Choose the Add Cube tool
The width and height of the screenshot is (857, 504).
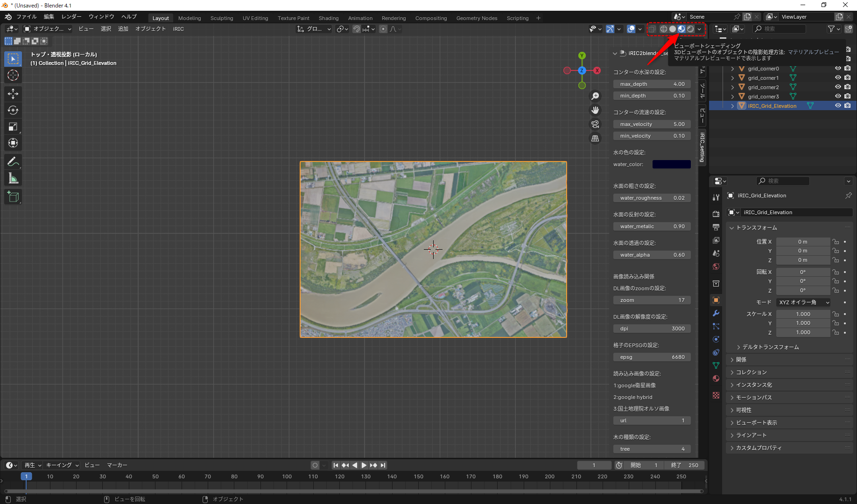(13, 197)
